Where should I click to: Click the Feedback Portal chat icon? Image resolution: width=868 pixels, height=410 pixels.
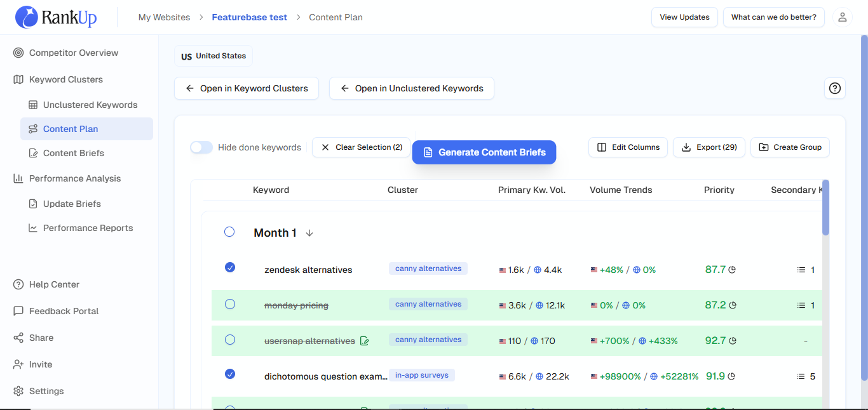click(x=18, y=311)
